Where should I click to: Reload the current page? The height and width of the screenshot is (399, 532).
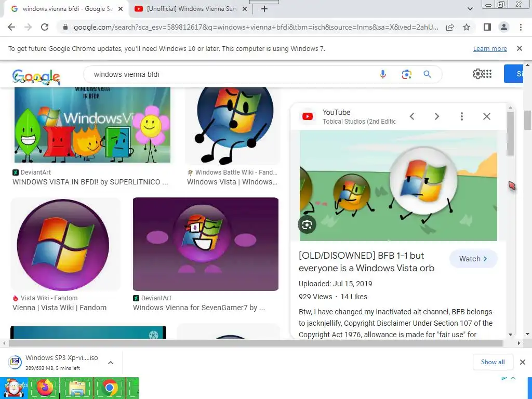(45, 27)
